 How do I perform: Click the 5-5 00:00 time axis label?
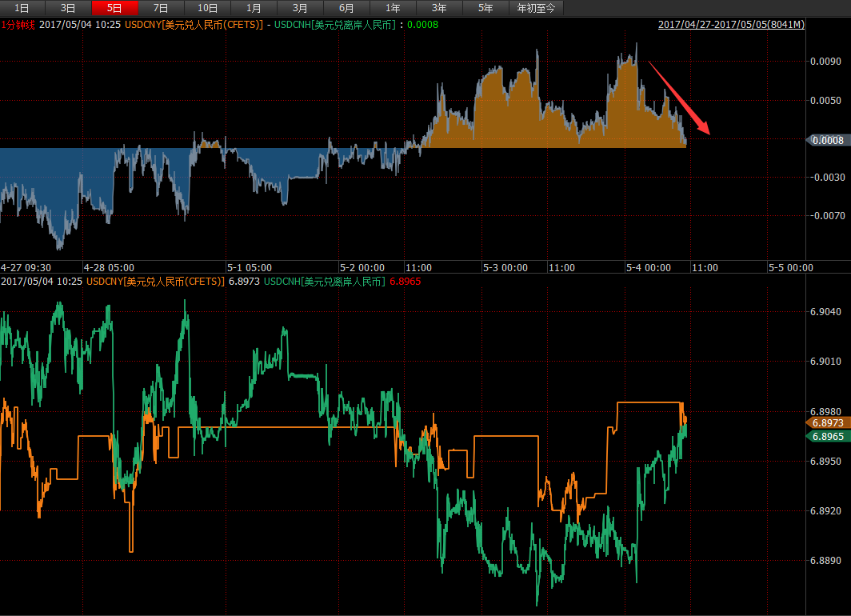791,267
